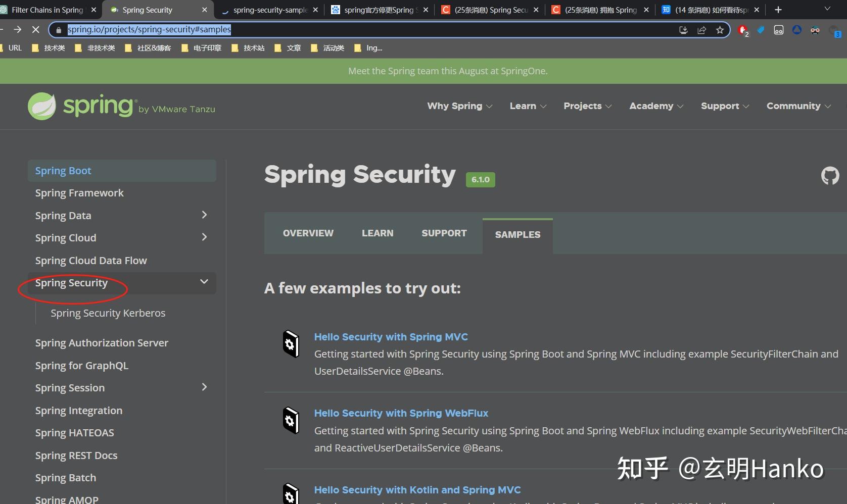Open the install page shortcut icon in address bar
The width and height of the screenshot is (847, 504).
pos(683,30)
